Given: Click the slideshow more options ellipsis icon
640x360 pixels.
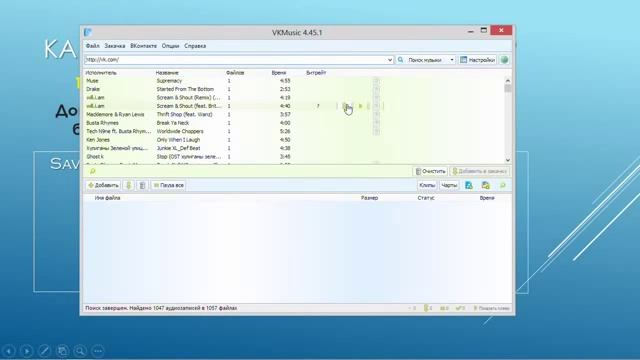Looking at the screenshot, I should 98,351.
